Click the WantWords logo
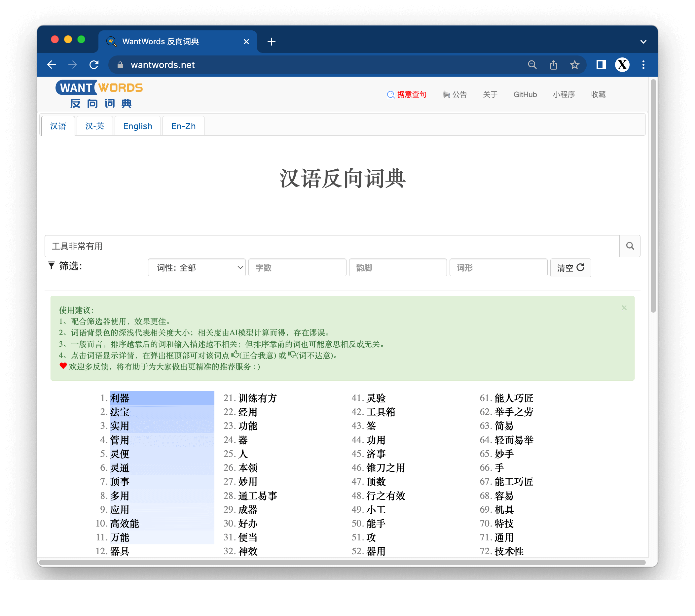The image size is (695, 616). (99, 94)
